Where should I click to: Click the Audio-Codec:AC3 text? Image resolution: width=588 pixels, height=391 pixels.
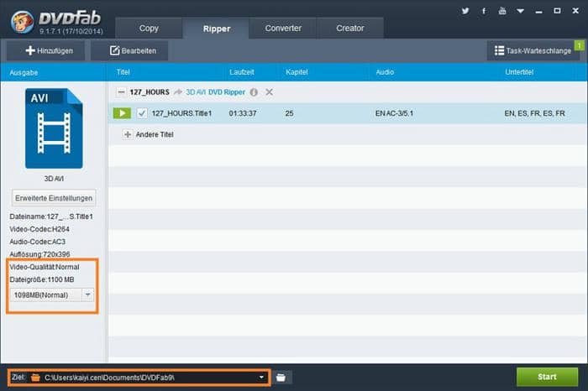(38, 242)
